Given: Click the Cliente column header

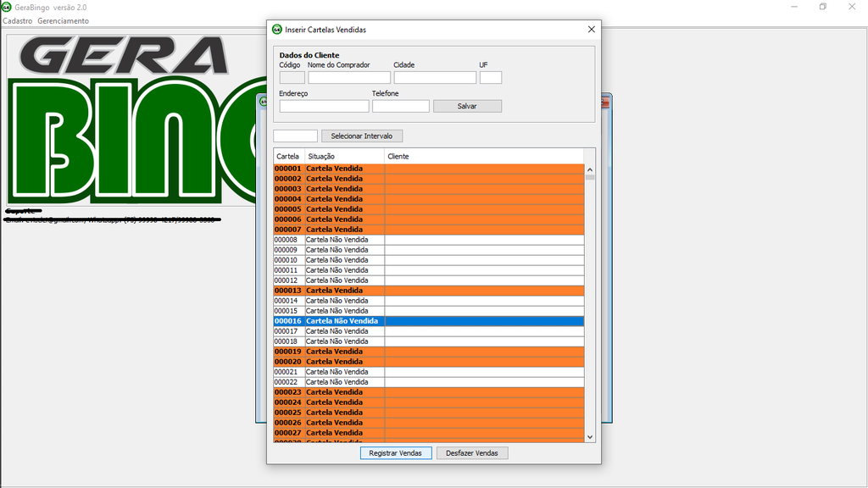Looking at the screenshot, I should [x=484, y=157].
